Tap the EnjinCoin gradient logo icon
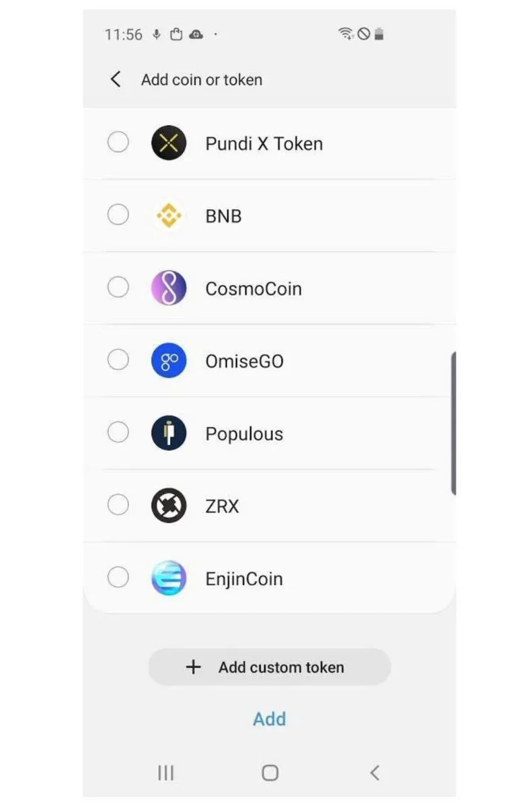The height and width of the screenshot is (807, 532). 168,578
